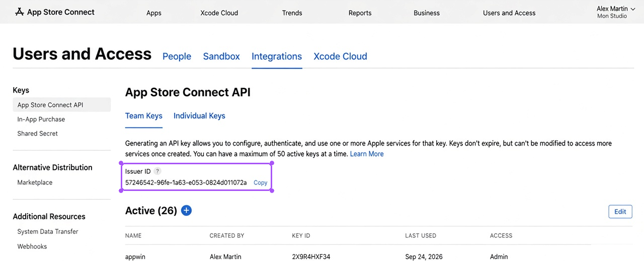The image size is (644, 261).
Task: Switch to the Sandbox tab
Action: tap(221, 56)
